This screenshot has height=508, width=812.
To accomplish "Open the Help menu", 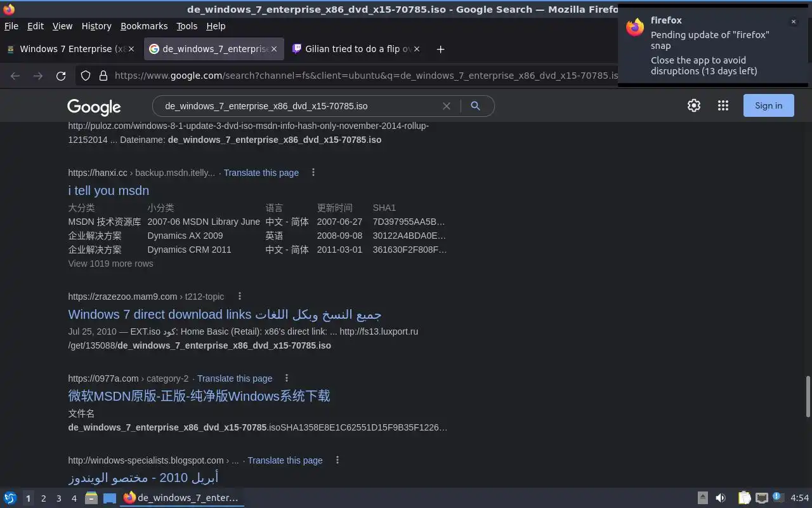I will [216, 26].
